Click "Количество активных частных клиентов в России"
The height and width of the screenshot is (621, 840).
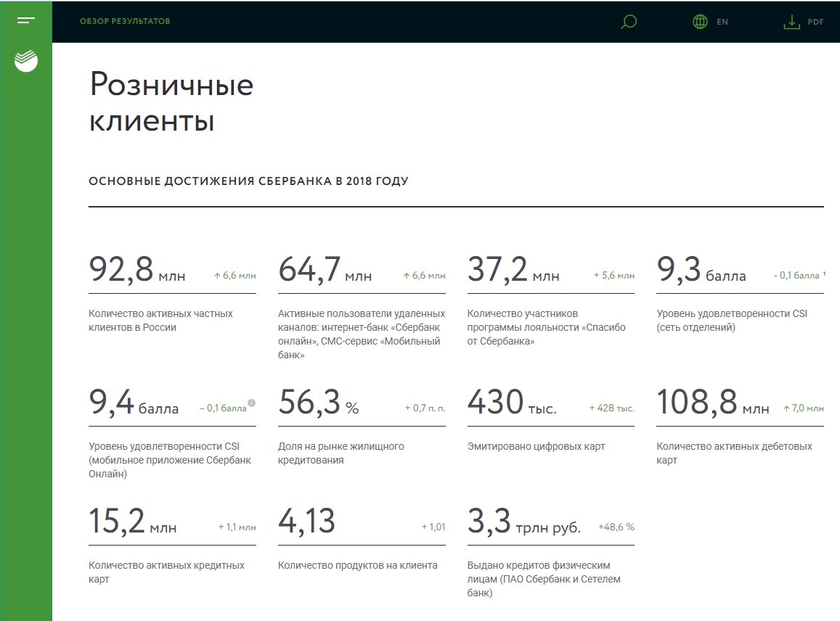coord(160,320)
